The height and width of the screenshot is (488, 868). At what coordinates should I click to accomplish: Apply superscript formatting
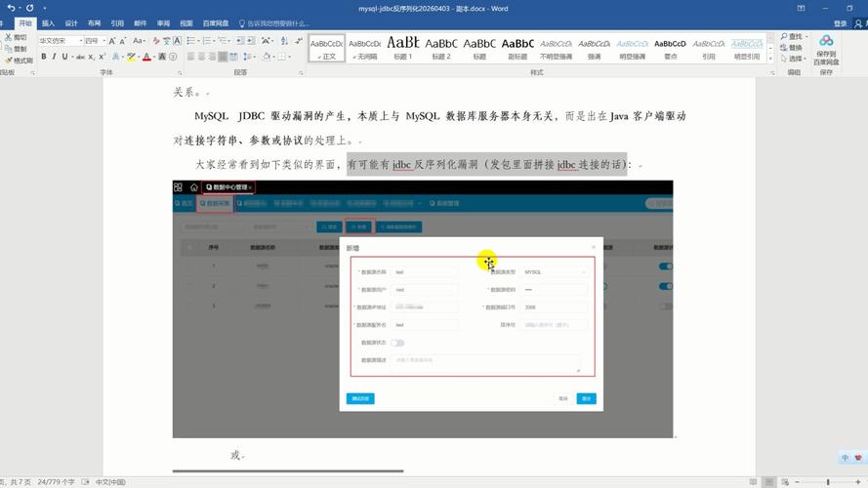tap(102, 57)
